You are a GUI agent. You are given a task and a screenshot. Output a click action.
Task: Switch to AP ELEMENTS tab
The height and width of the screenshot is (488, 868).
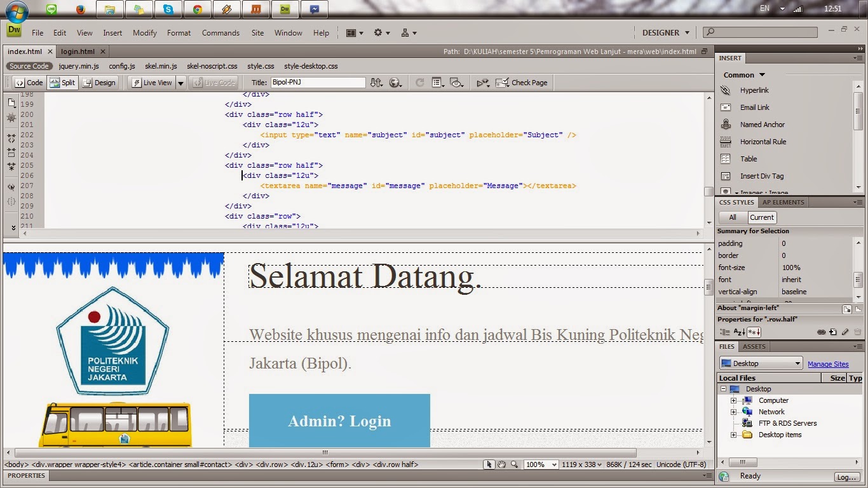(x=783, y=202)
